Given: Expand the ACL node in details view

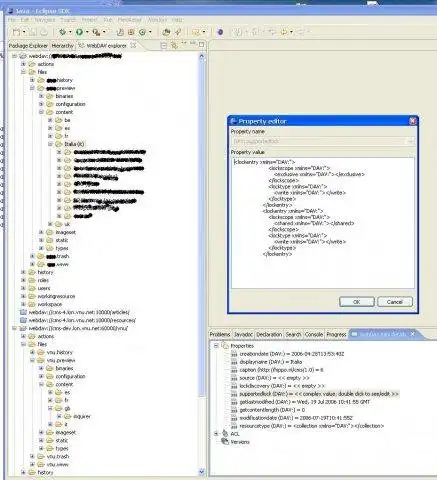Looking at the screenshot, I should [x=216, y=434].
